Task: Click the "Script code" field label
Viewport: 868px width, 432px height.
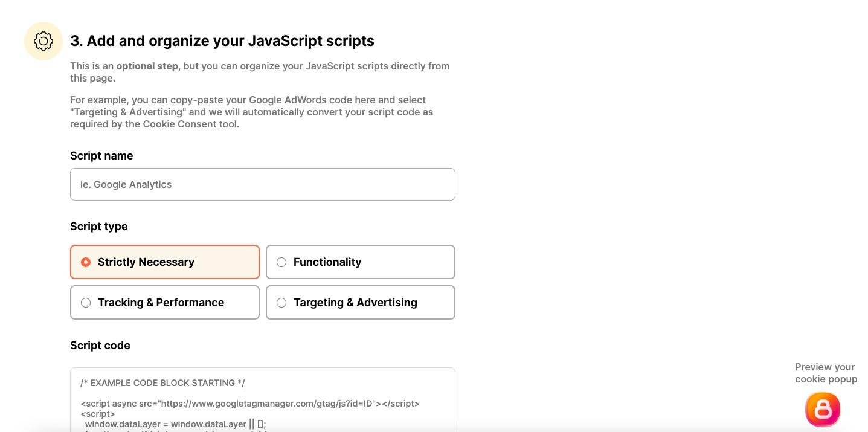Action: click(x=100, y=346)
